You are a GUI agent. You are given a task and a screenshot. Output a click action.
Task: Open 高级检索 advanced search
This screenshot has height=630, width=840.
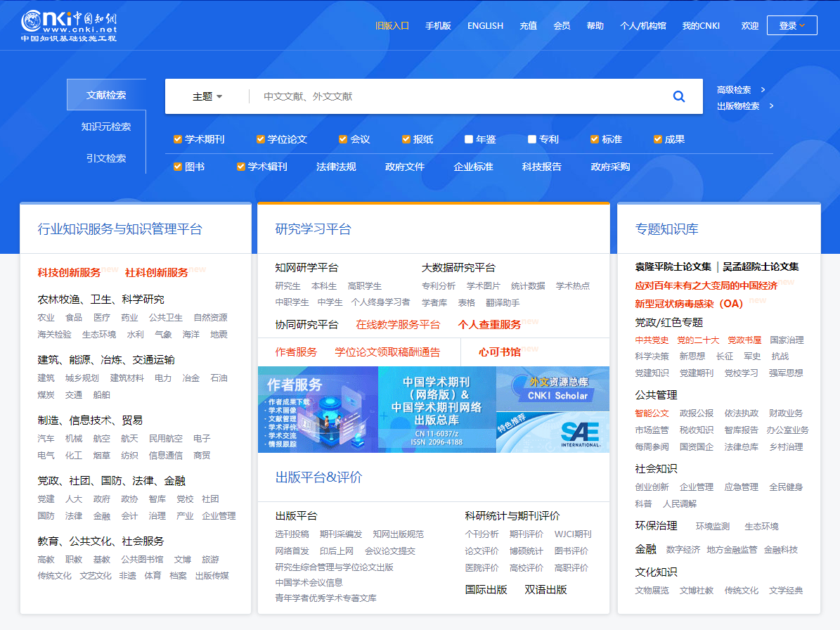coord(741,90)
